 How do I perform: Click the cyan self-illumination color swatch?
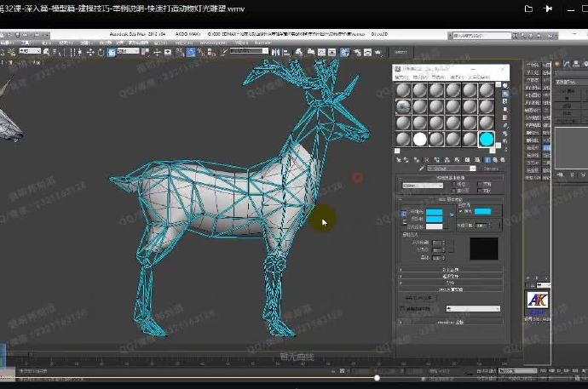tap(482, 212)
